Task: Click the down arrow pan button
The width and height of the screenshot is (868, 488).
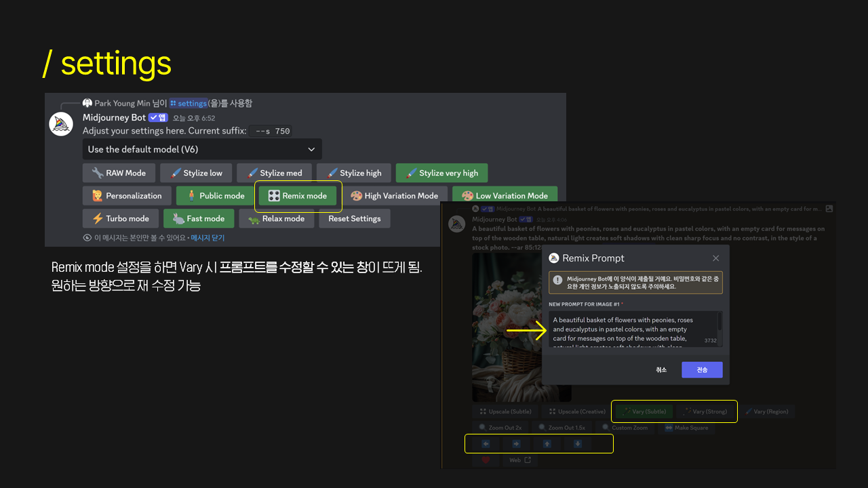Action: [578, 444]
